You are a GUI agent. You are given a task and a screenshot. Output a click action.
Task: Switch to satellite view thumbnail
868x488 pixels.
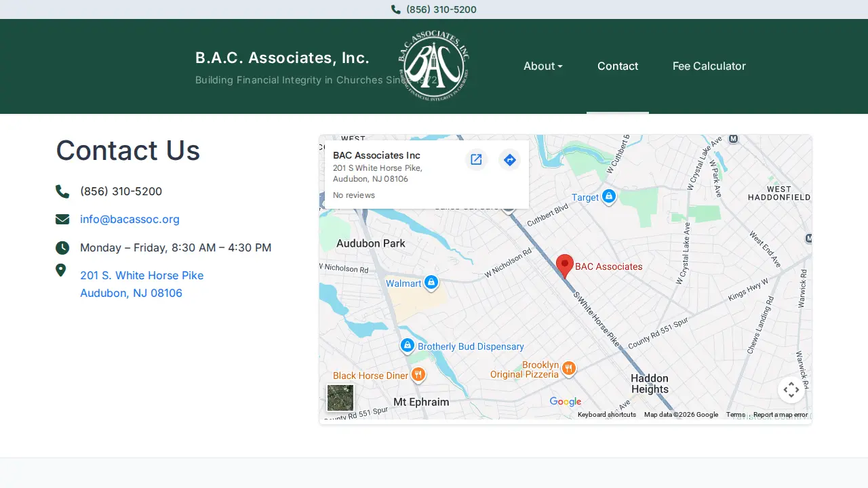(x=340, y=398)
